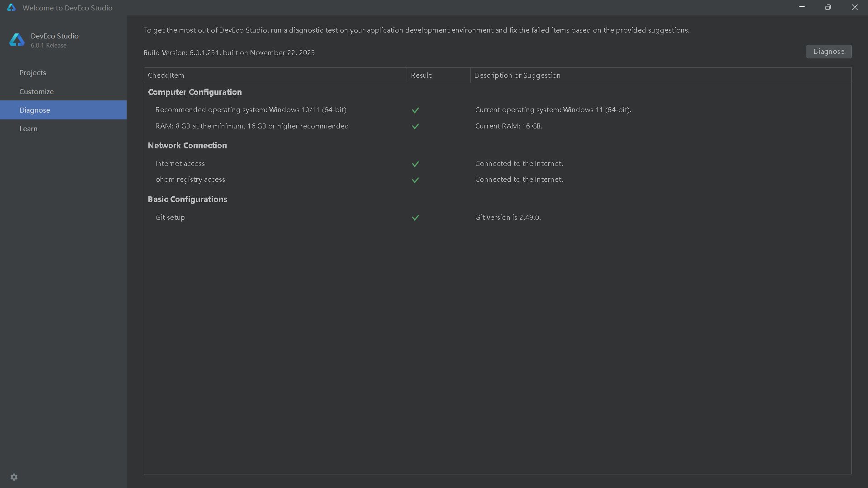Open the Projects tab
This screenshot has height=488, width=868.
coord(63,72)
